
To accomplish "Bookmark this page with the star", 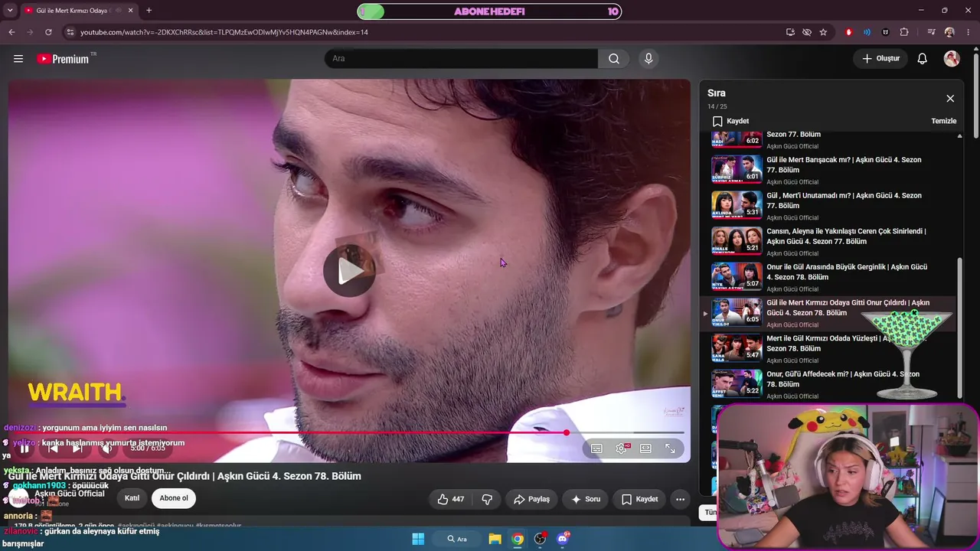I will [x=823, y=32].
